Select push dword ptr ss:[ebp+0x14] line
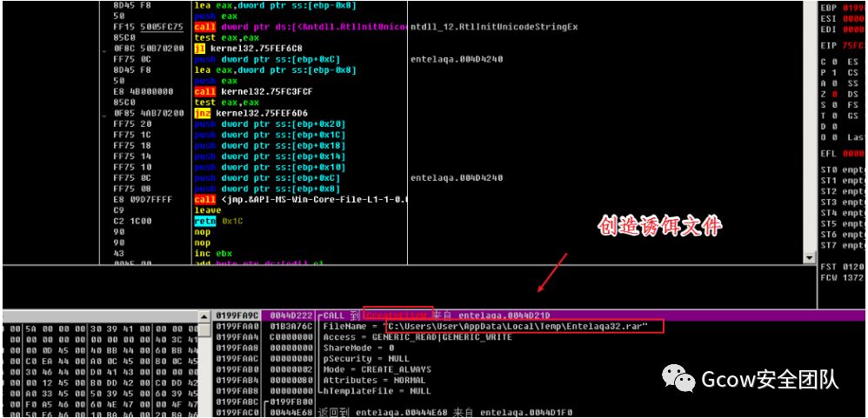868x418 pixels. [270, 156]
